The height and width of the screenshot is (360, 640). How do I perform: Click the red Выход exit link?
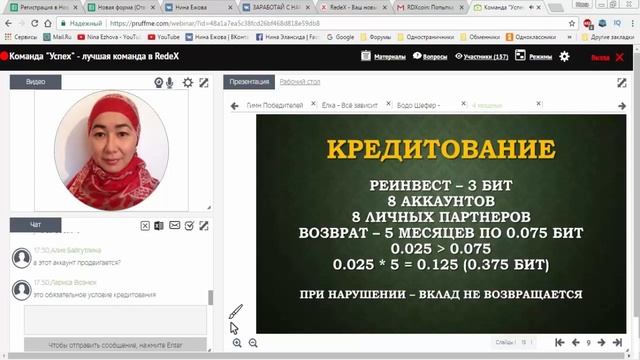point(600,58)
